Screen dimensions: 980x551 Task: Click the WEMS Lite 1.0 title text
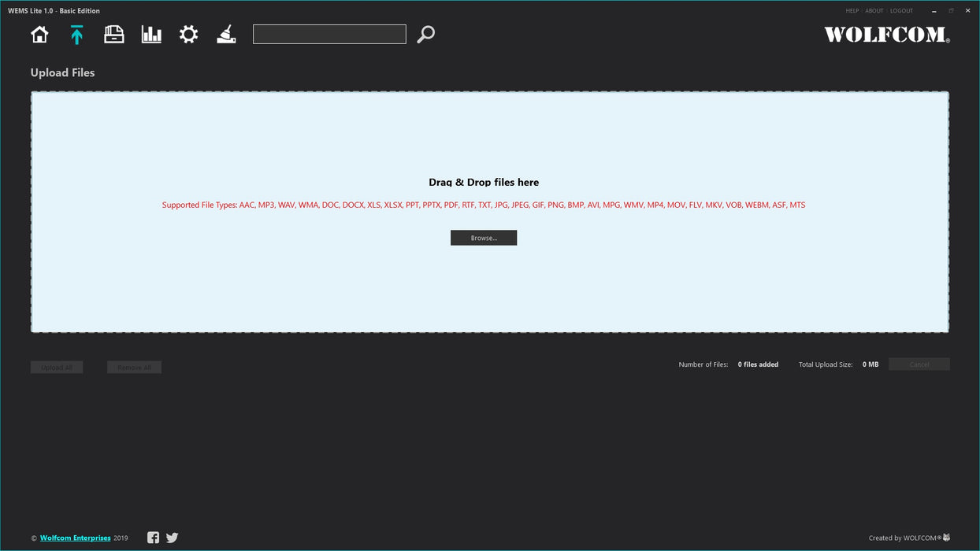pos(54,11)
